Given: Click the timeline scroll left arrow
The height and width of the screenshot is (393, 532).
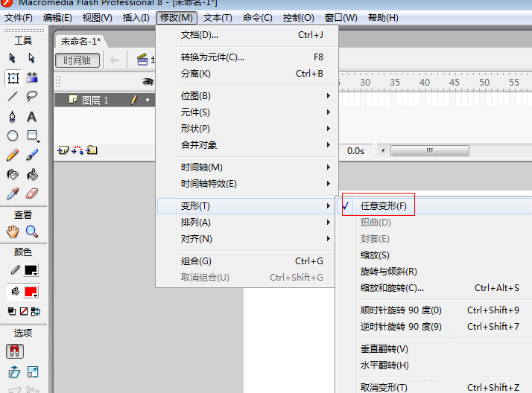Looking at the screenshot, I should click(383, 150).
